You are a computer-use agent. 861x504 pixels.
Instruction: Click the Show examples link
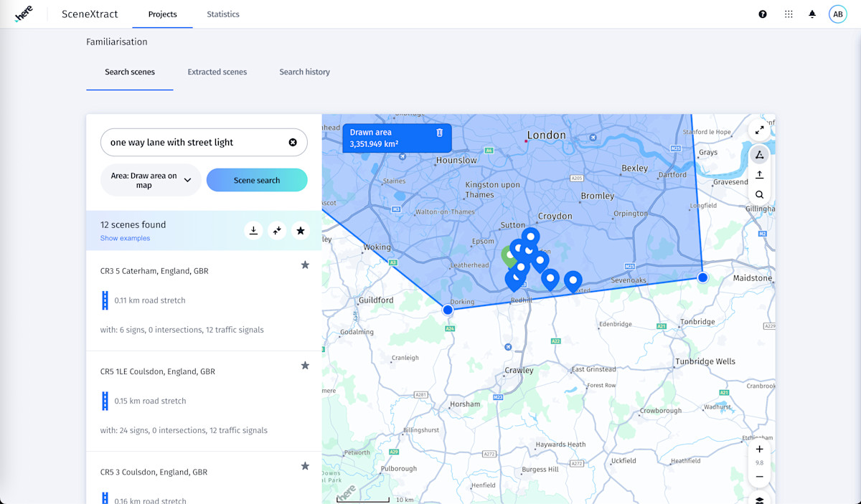125,238
